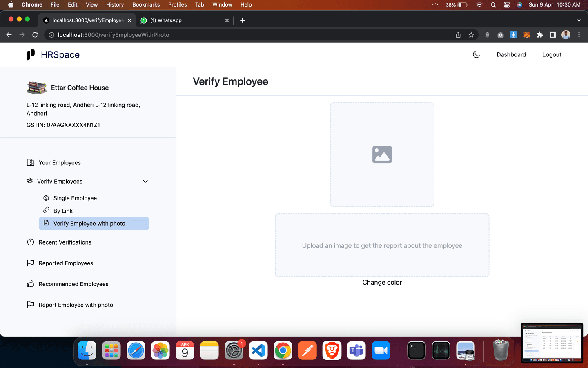Open Visual Studio Code from Dock
Viewport: 588px width, 368px height.
click(258, 350)
